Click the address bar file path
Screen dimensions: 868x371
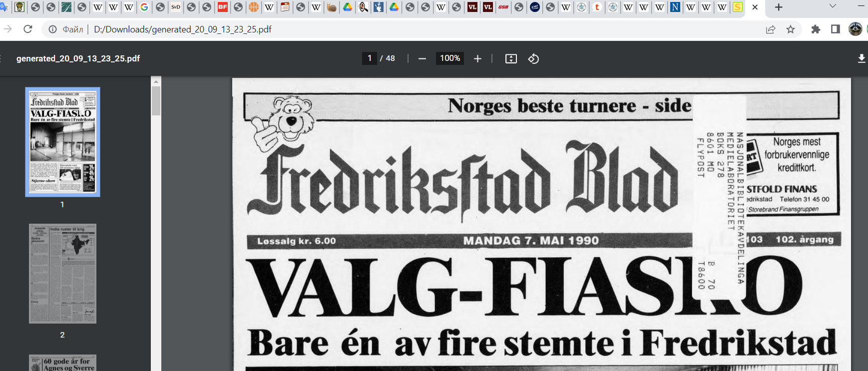[x=183, y=29]
